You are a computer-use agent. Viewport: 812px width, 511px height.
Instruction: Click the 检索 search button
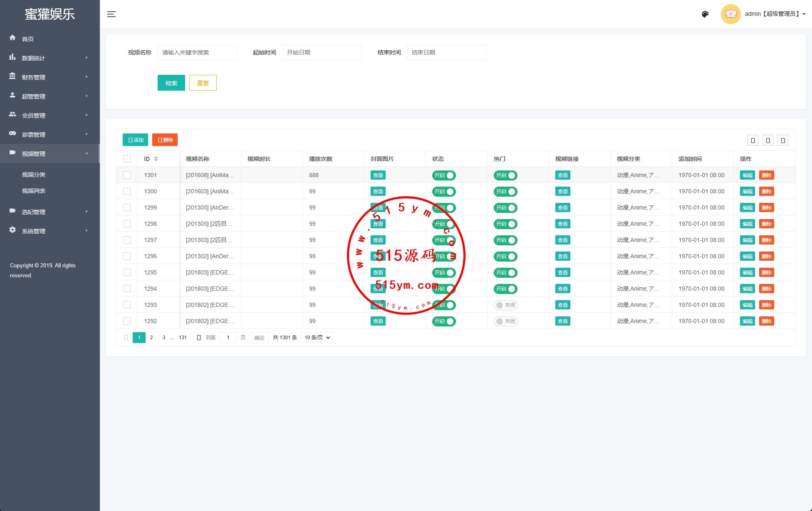[x=171, y=83]
